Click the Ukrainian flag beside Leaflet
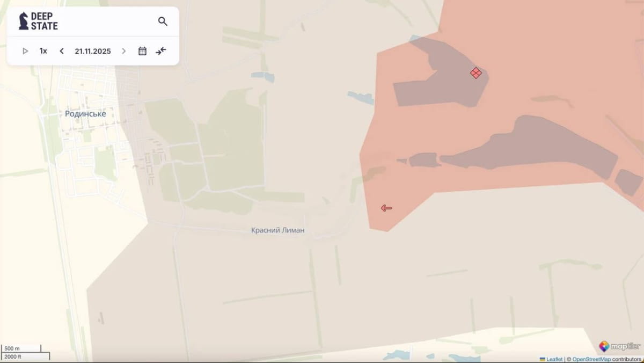Viewport: 644px width, 363px height. pyautogui.click(x=543, y=359)
